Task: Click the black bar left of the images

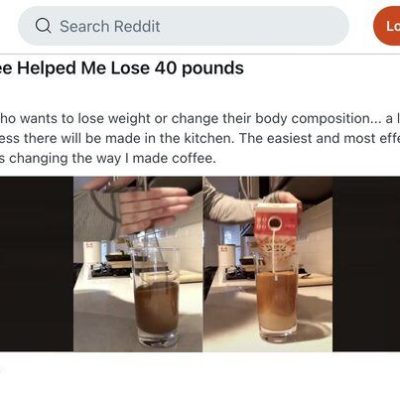Action: pos(36,264)
